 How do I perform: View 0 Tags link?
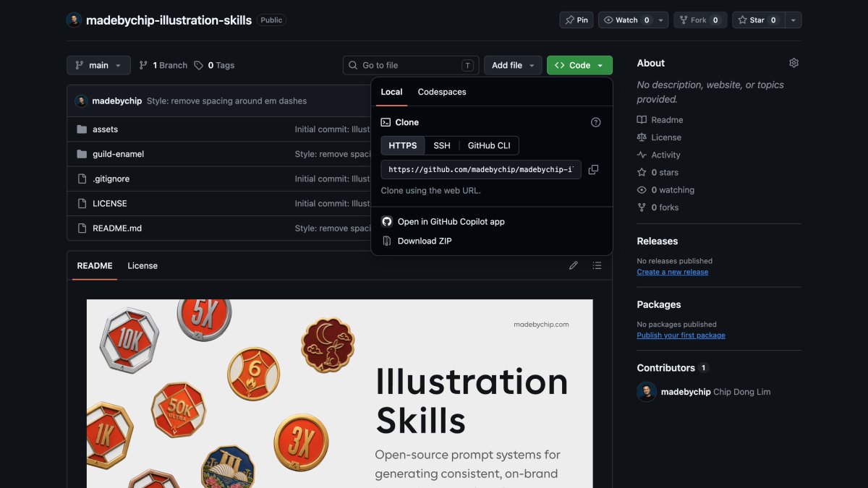click(x=214, y=65)
